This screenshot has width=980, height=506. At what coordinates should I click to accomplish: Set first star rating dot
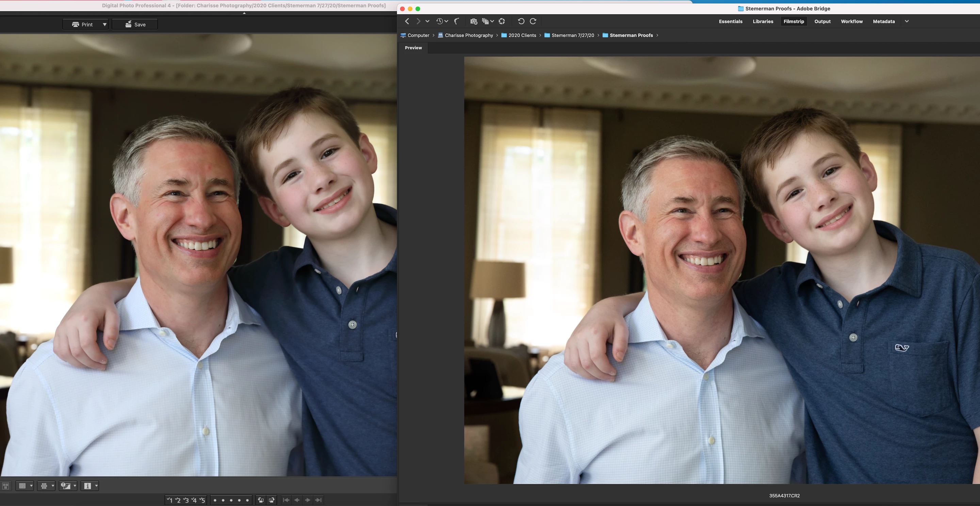coord(215,500)
